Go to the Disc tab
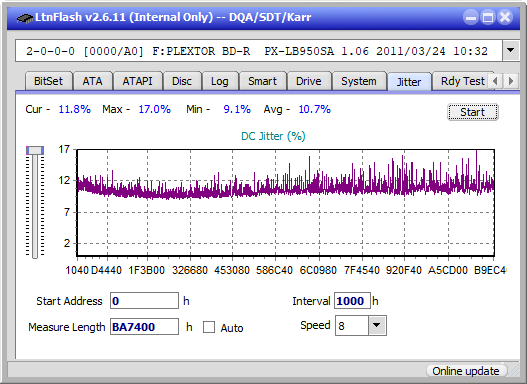Image resolution: width=527 pixels, height=384 pixels. tap(182, 81)
